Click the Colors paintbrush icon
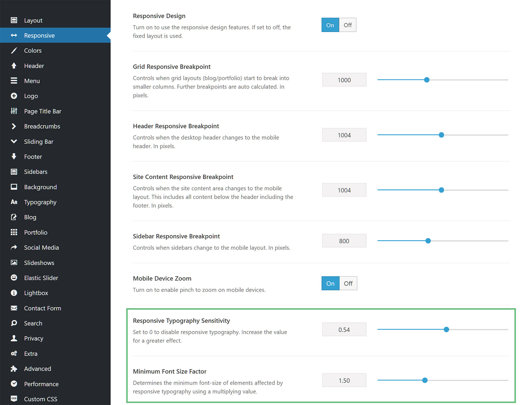The width and height of the screenshot is (532, 405). click(14, 51)
